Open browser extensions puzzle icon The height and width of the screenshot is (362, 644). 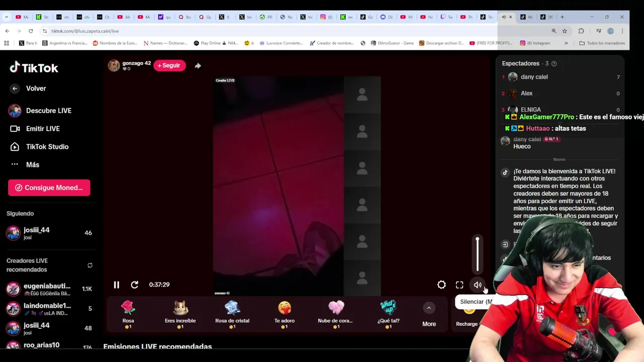(x=581, y=31)
